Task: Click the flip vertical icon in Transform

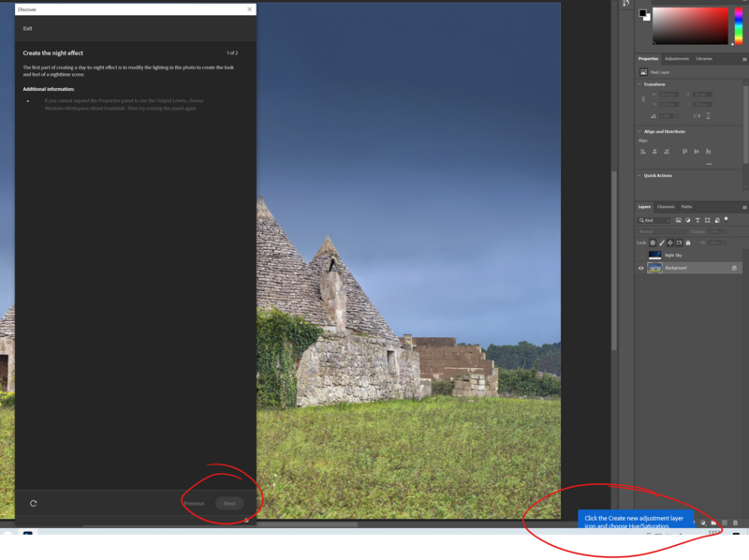Action: [708, 115]
